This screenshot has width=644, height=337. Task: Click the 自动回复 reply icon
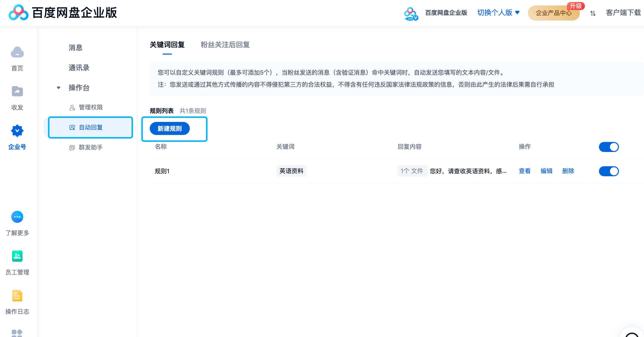coord(72,128)
